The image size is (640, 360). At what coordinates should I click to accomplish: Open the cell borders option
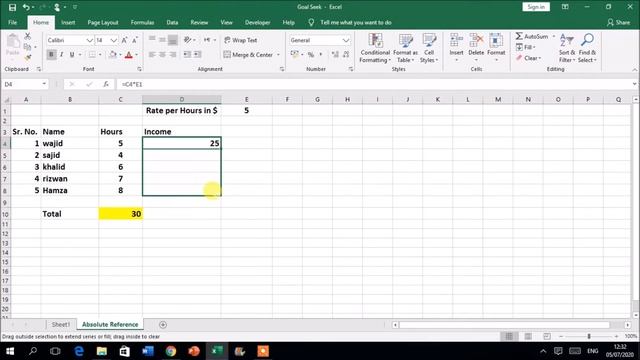point(92,55)
